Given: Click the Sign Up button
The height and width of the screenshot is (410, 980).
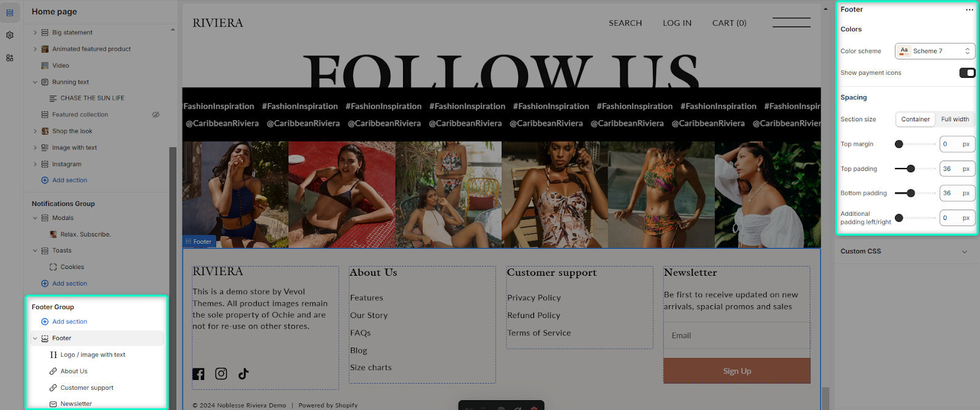Looking at the screenshot, I should coord(737,371).
